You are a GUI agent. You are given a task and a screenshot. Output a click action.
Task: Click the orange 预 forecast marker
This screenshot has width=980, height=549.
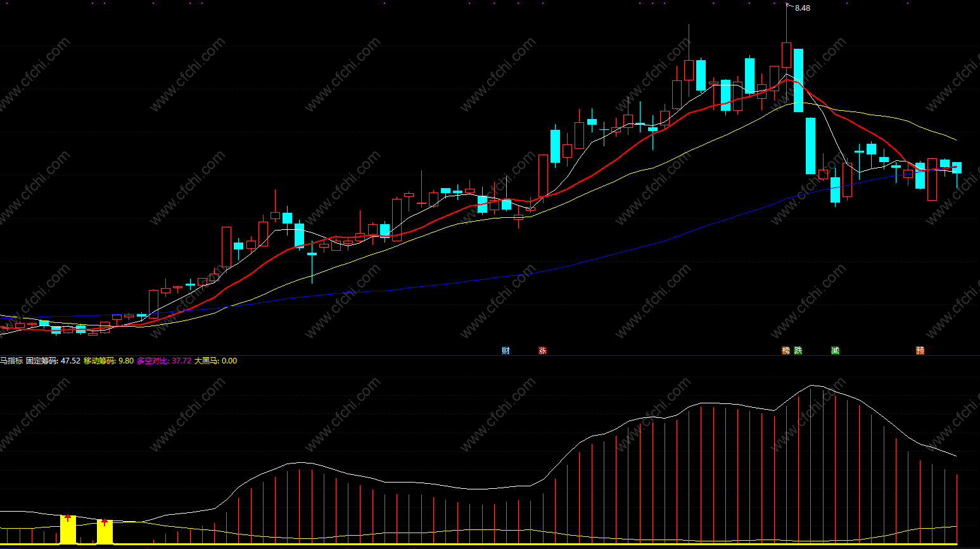click(x=920, y=350)
